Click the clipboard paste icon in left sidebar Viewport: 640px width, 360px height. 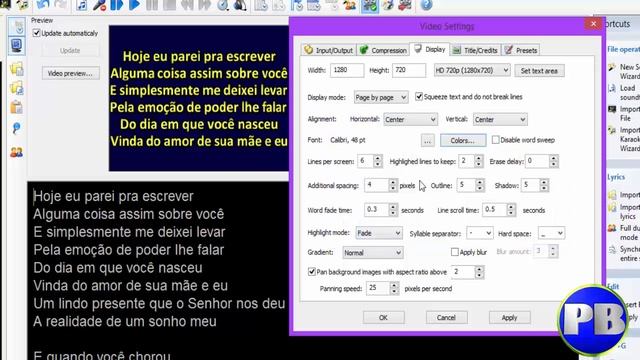coord(17,108)
